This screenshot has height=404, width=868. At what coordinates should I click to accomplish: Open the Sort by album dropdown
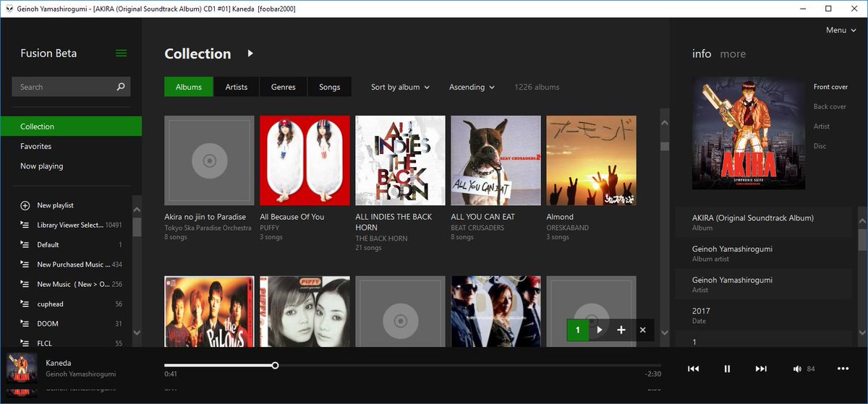pos(400,87)
